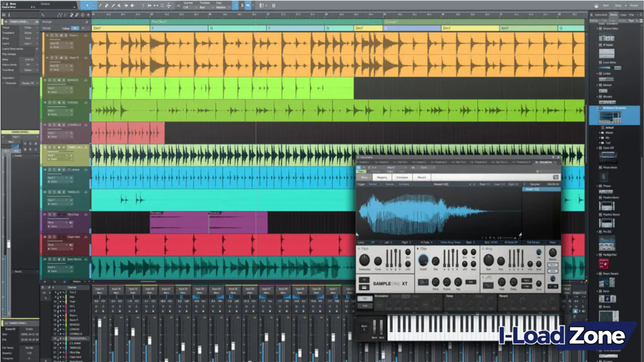Click the Edit Sample button
Screen dimensions: 644x362
[x=535, y=242]
